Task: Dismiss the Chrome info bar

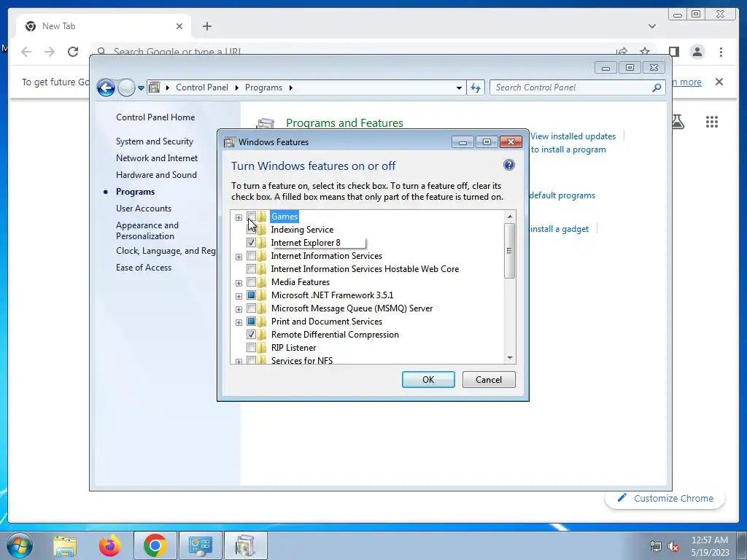Action: [719, 82]
